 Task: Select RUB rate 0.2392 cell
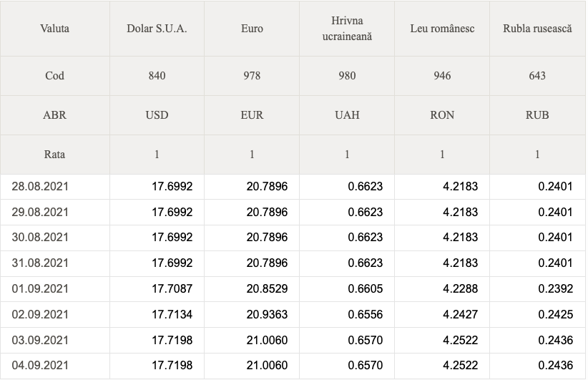pos(537,289)
